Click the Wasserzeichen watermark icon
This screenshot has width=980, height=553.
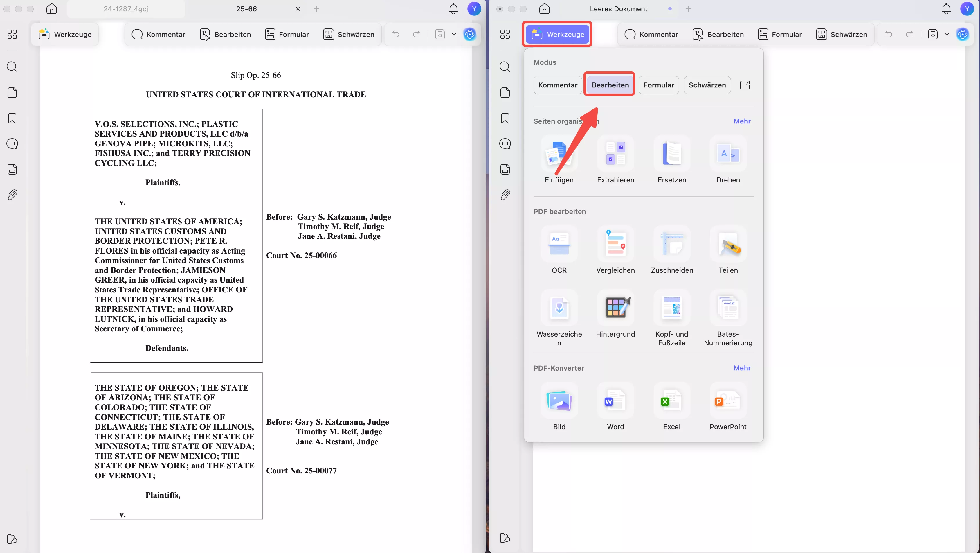(559, 308)
